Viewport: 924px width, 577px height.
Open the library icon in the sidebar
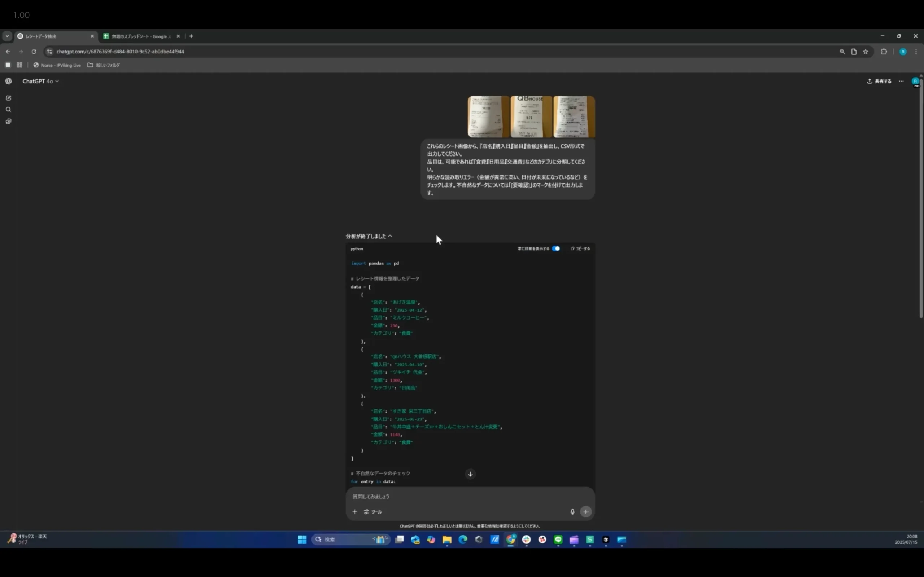[8, 122]
